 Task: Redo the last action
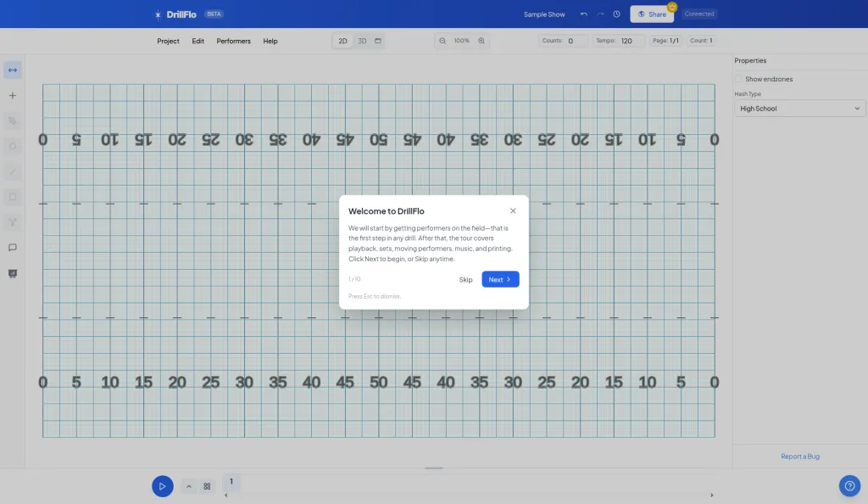tap(600, 14)
